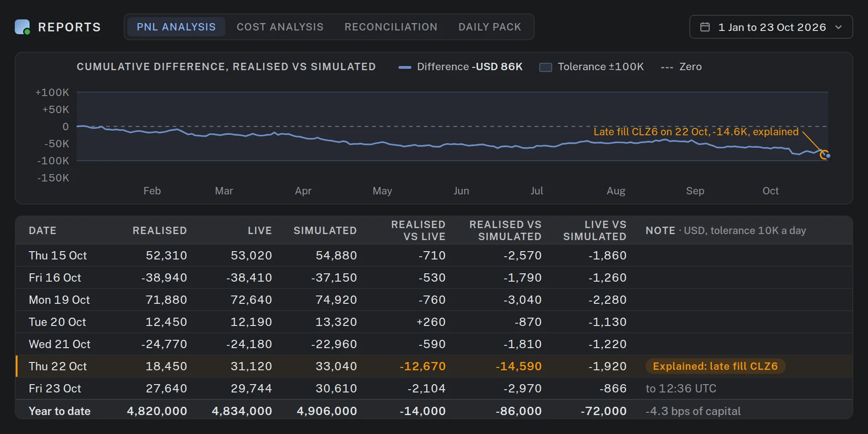Click the Late fill CLZ6 chart annotation

[696, 132]
